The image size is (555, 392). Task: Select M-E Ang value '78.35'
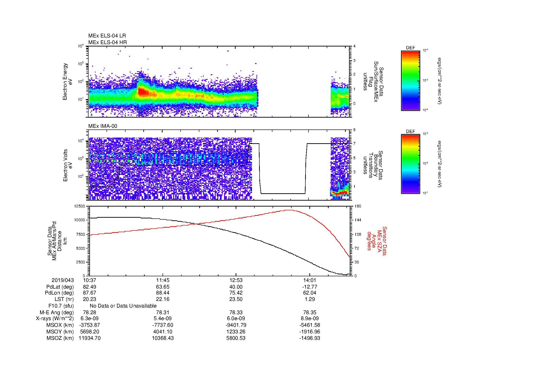click(x=309, y=313)
